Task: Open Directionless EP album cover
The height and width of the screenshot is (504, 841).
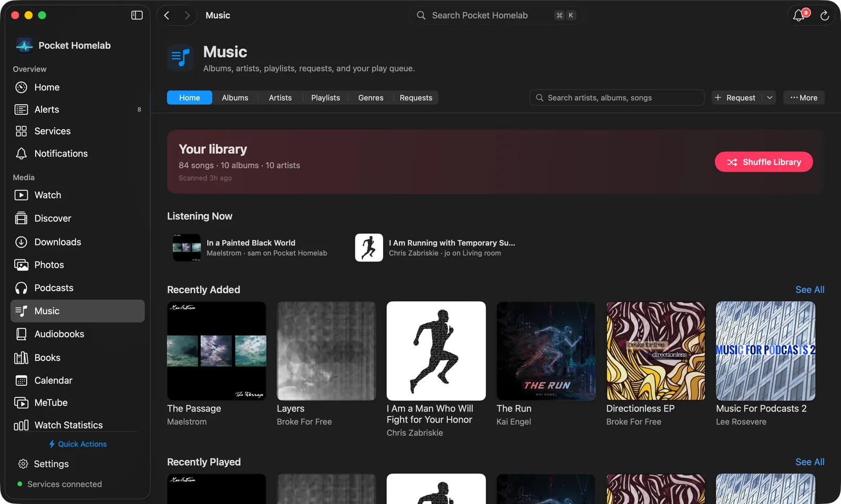Action: tap(655, 351)
